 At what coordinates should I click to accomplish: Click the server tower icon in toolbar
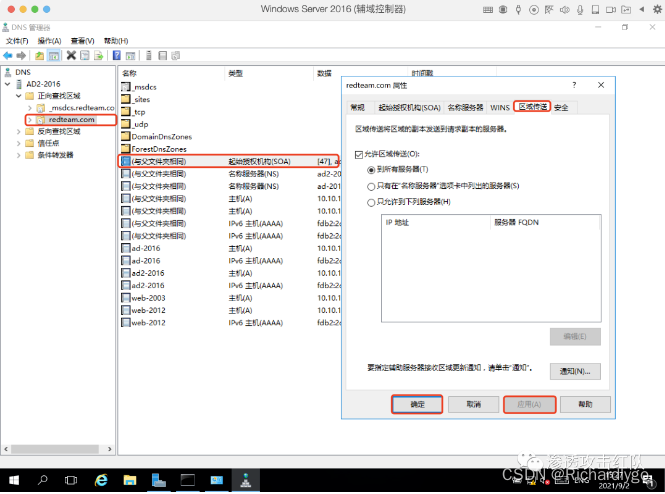coord(149,56)
